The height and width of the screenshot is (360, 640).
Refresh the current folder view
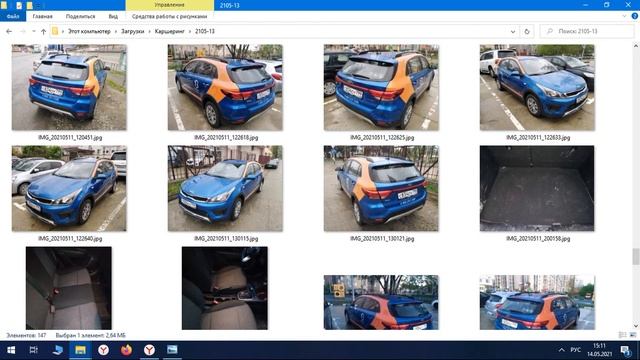tap(527, 31)
